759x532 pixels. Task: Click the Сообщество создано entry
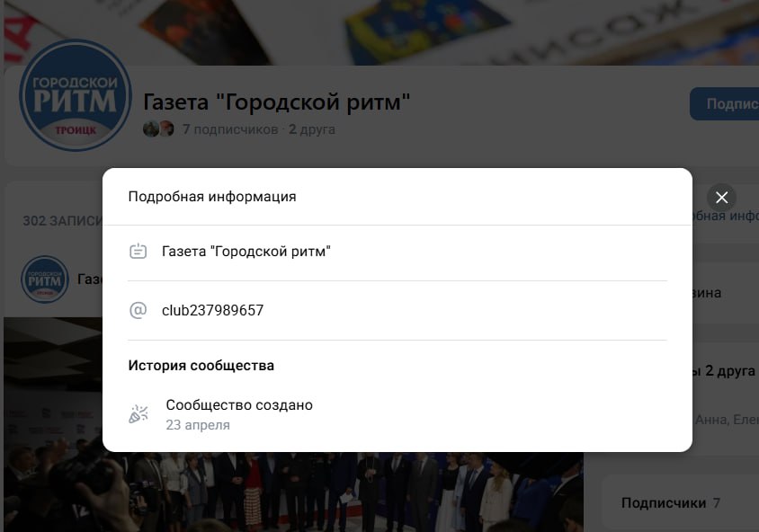pos(239,404)
